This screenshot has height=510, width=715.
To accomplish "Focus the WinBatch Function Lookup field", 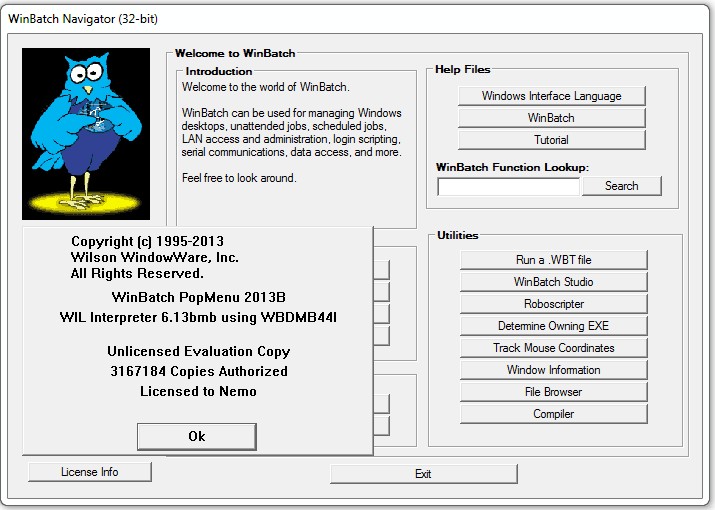I will 508,187.
